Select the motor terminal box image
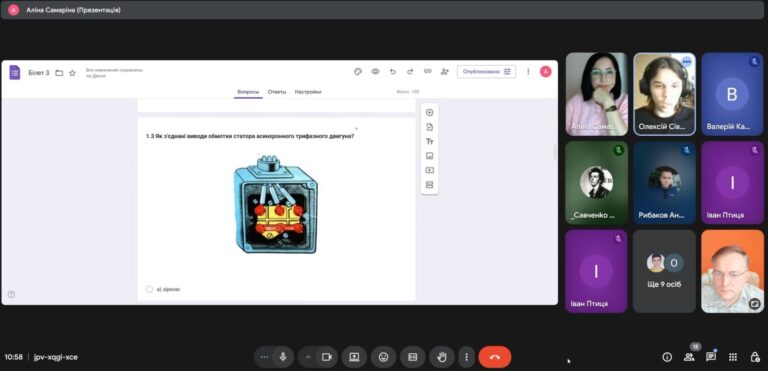 point(276,204)
